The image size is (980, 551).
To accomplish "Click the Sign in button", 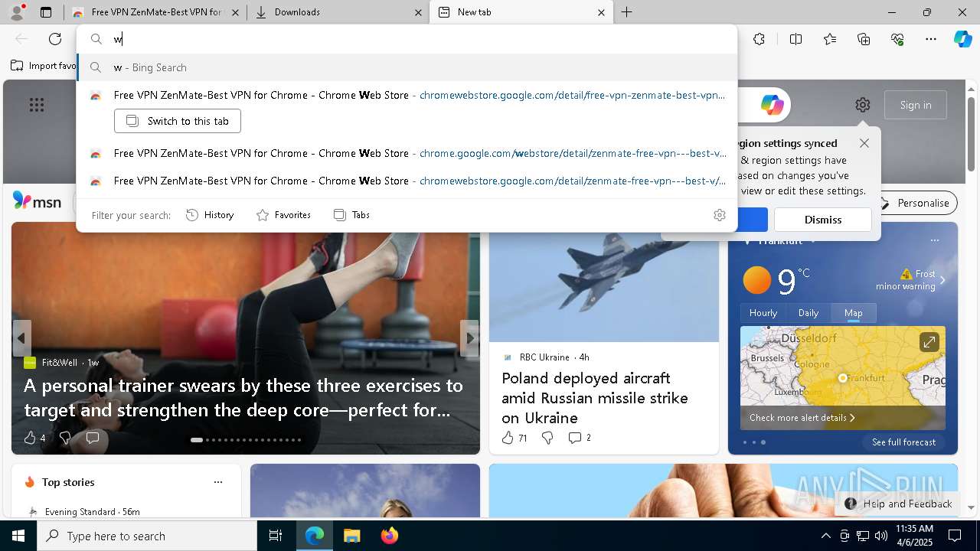I will point(916,105).
